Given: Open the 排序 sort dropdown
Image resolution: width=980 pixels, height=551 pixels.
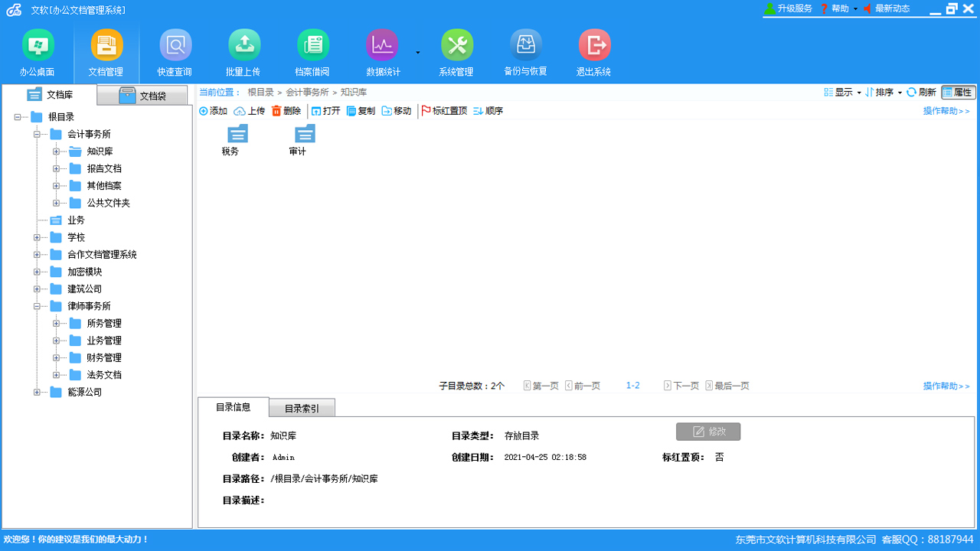Looking at the screenshot, I should point(884,92).
